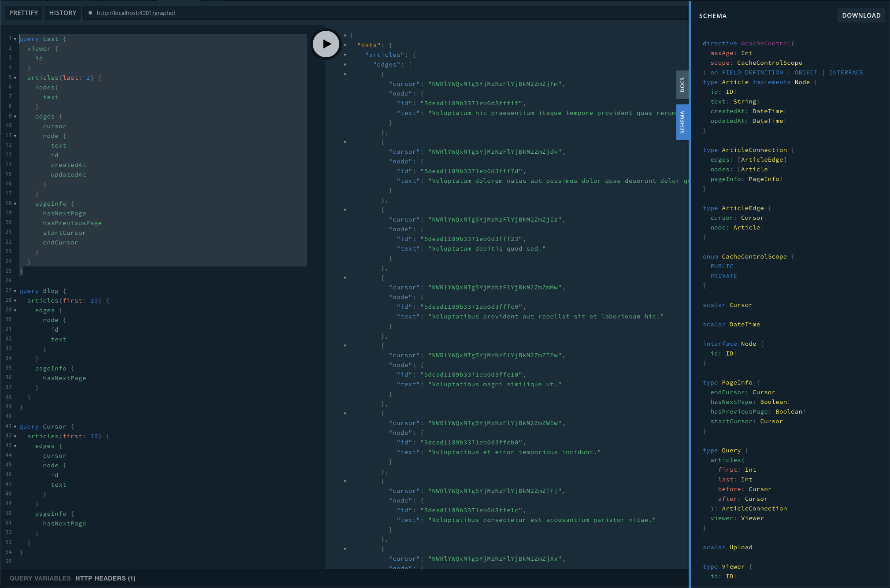
Task: Open the HTTP HEADERS (1) pane
Action: point(105,578)
